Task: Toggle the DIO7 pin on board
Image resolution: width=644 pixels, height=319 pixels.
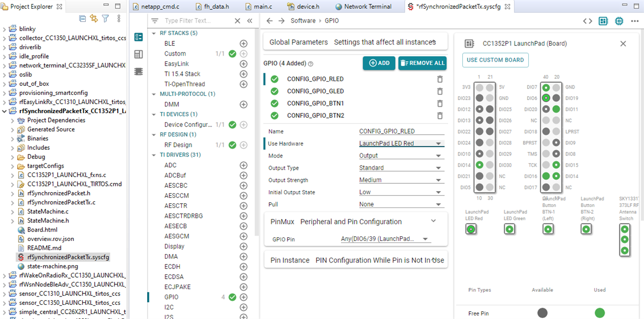Action: (546, 87)
